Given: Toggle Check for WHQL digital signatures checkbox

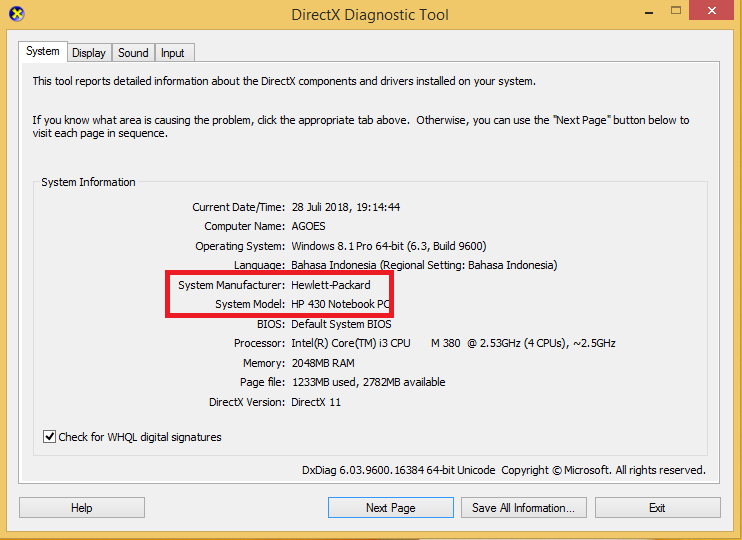Looking at the screenshot, I should coord(49,436).
